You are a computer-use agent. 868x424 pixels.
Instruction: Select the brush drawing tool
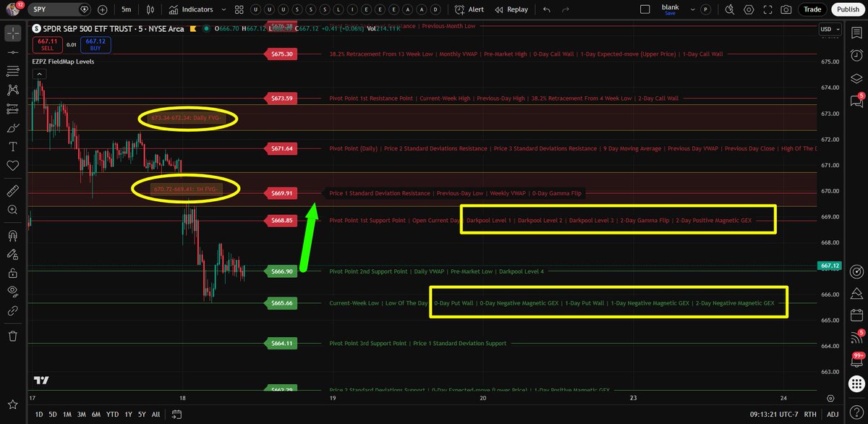(12, 128)
